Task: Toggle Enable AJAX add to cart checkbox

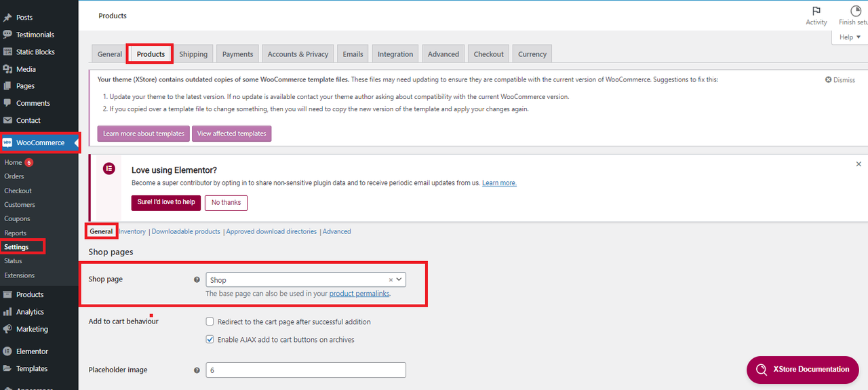Action: 210,339
